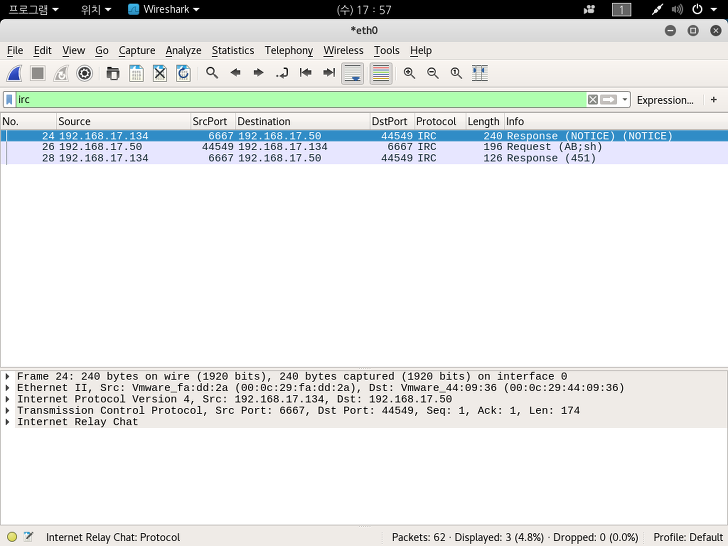Reset text size to normal

[456, 73]
